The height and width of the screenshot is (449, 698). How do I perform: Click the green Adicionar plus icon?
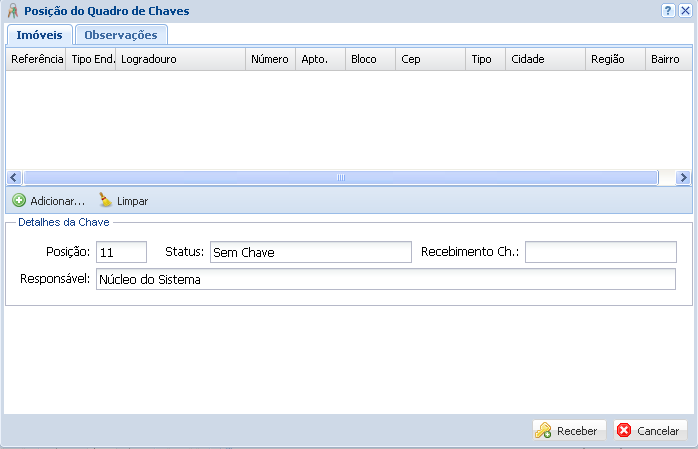[19, 201]
